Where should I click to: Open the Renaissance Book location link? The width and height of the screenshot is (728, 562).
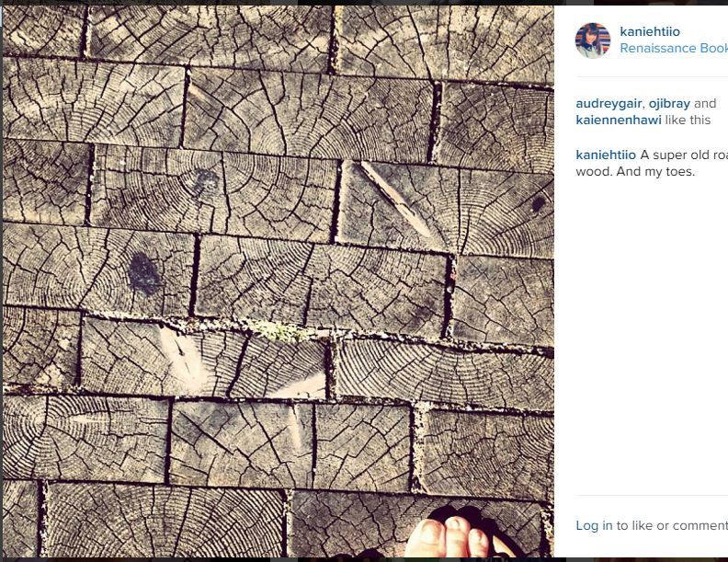click(x=674, y=49)
